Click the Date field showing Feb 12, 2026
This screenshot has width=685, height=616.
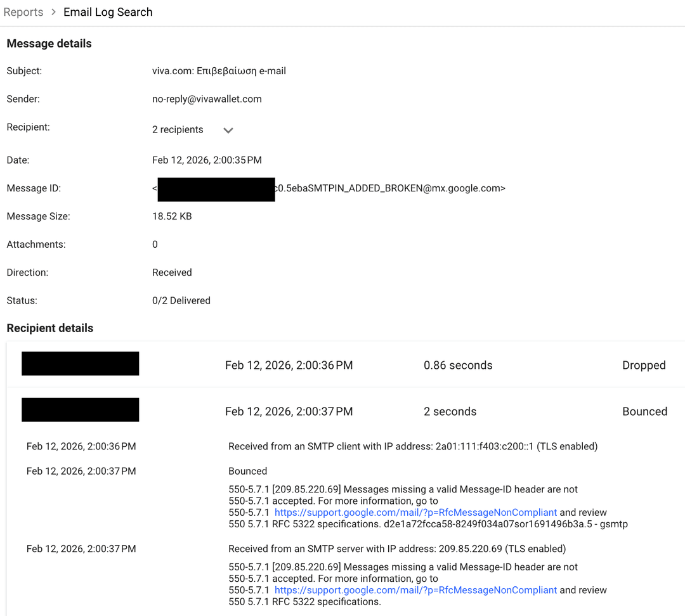207,160
